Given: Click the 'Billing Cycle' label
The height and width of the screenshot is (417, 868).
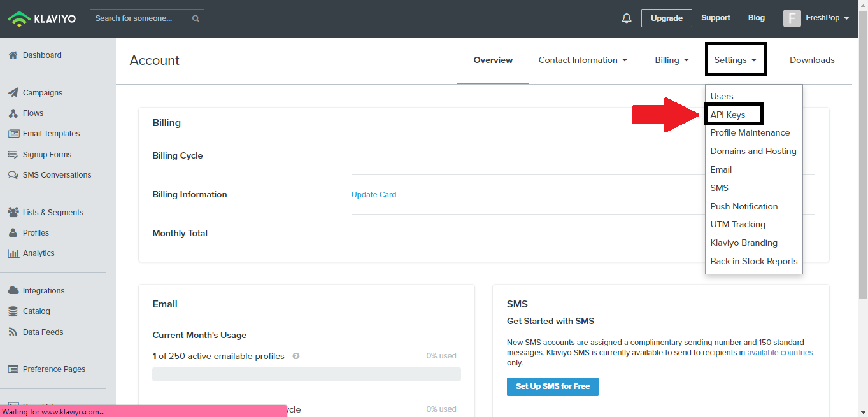Looking at the screenshot, I should click(x=178, y=156).
